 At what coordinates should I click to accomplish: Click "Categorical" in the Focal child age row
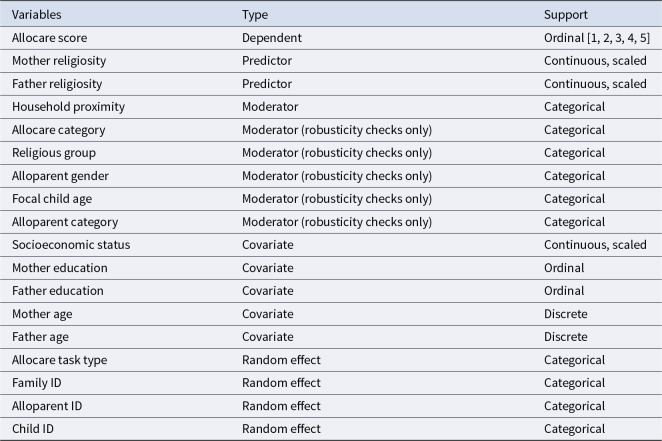[575, 199]
